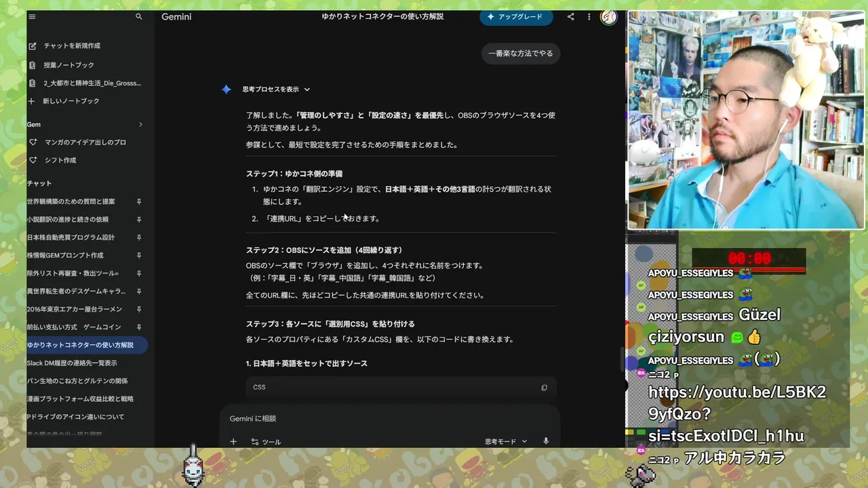868x488 pixels.
Task: Select the active chat ゆかりネットコネクターの使い方解説
Action: [87, 345]
